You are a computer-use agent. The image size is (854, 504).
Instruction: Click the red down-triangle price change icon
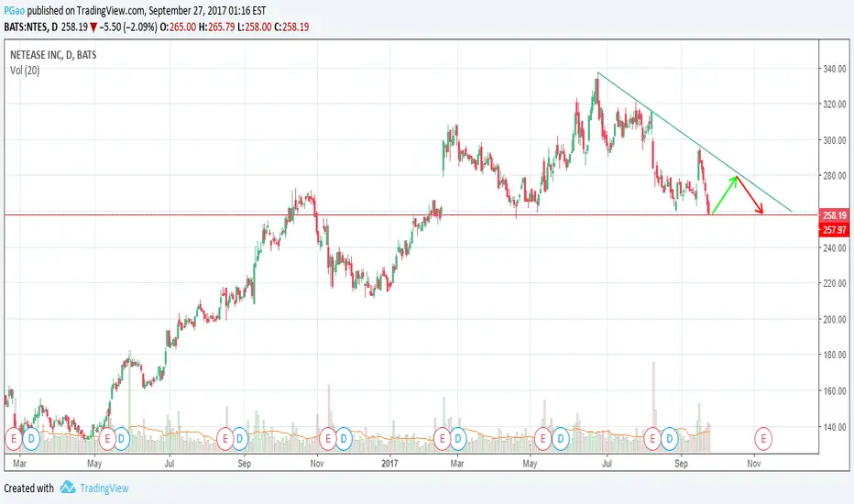pos(93,27)
